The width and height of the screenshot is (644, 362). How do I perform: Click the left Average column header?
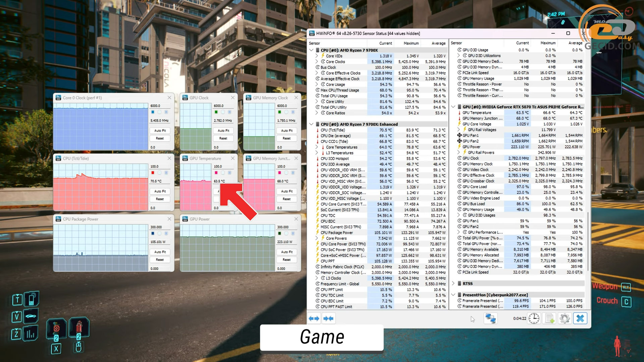434,43
